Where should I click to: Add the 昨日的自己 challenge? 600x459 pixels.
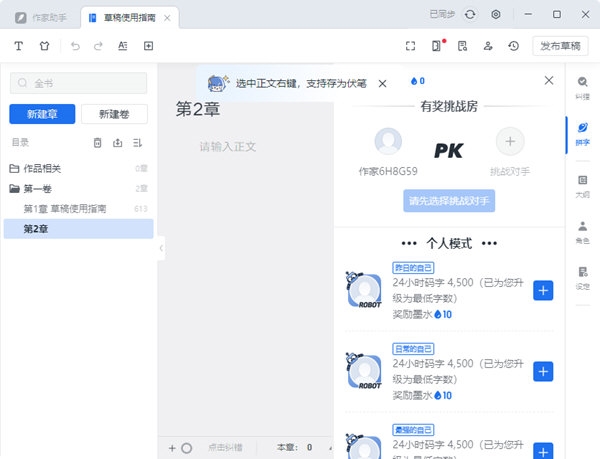[543, 290]
